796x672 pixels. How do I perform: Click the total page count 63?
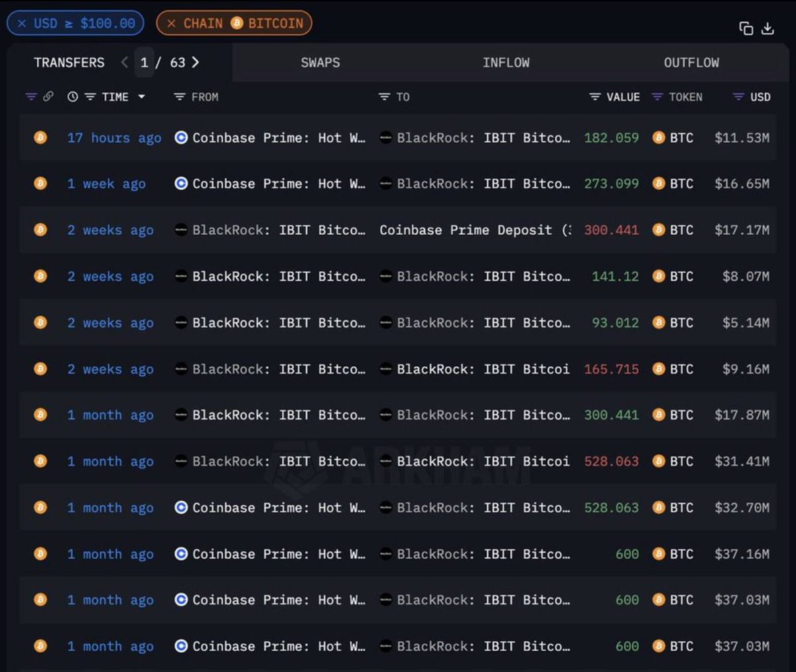(177, 62)
